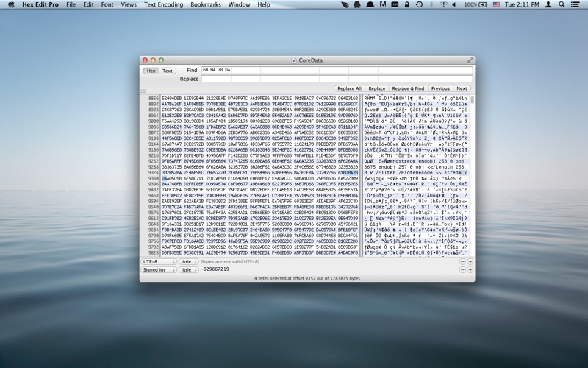This screenshot has width=588, height=368.
Task: Open endianness dropdown beside Signed Int
Action: [189, 270]
